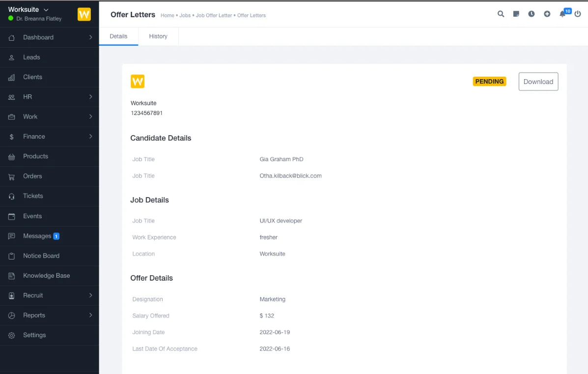Image resolution: width=588 pixels, height=374 pixels.
Task: Open the Knowledge Base menu item
Action: point(46,276)
